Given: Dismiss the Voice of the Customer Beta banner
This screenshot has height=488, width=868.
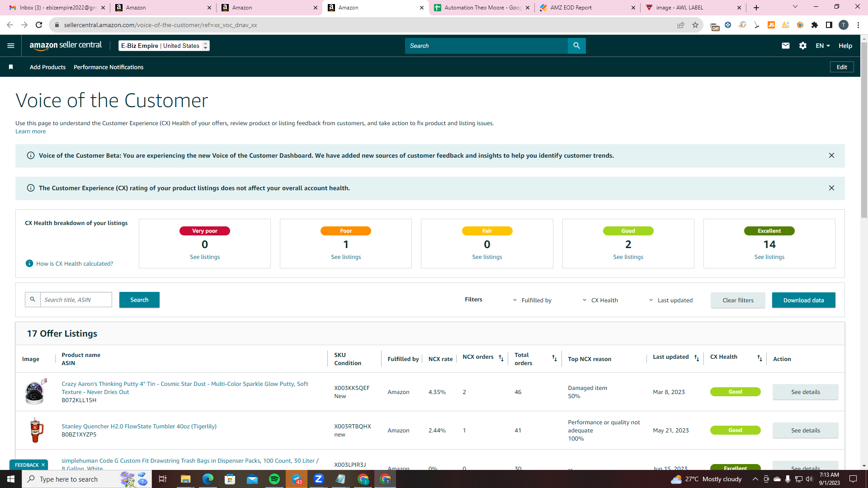Looking at the screenshot, I should (x=831, y=155).
